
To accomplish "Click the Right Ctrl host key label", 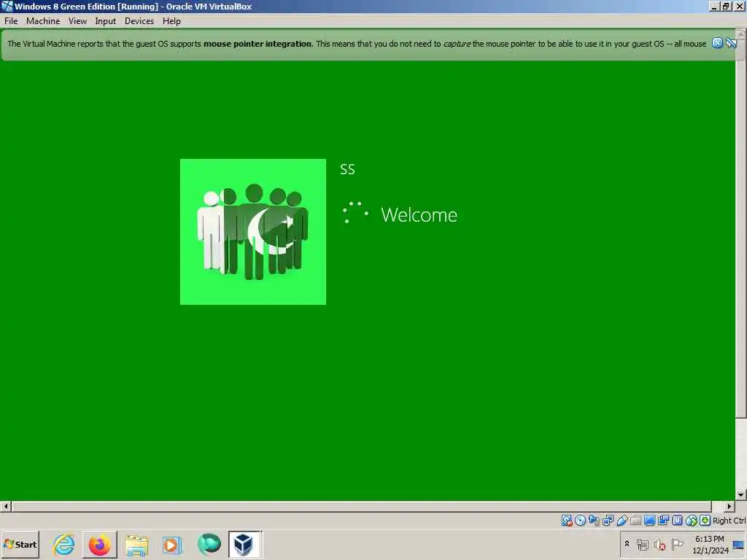I will click(729, 521).
